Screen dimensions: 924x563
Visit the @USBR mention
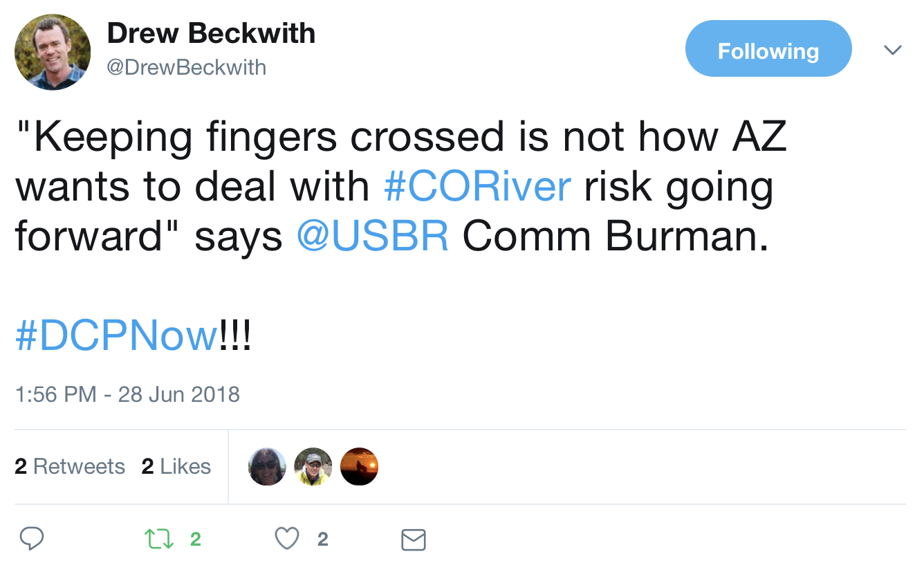(x=373, y=237)
